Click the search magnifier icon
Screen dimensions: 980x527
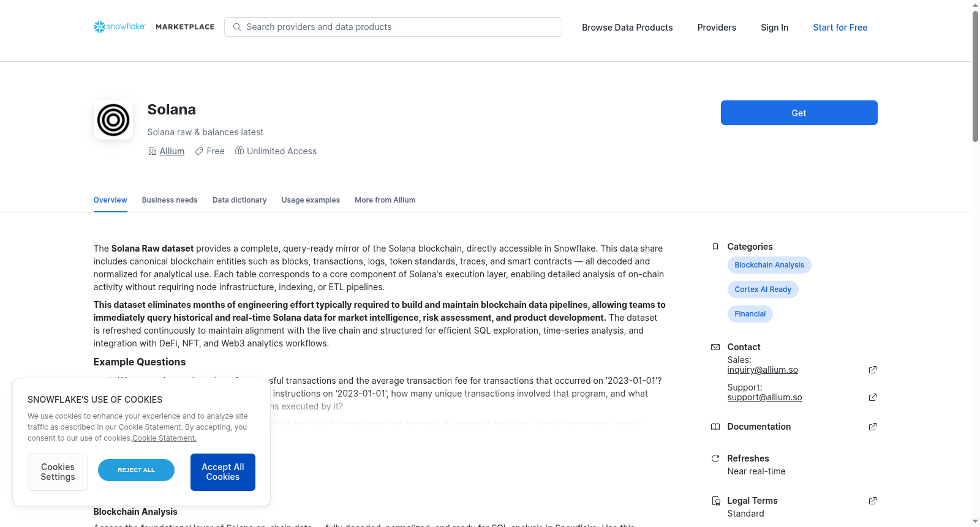pos(237,27)
